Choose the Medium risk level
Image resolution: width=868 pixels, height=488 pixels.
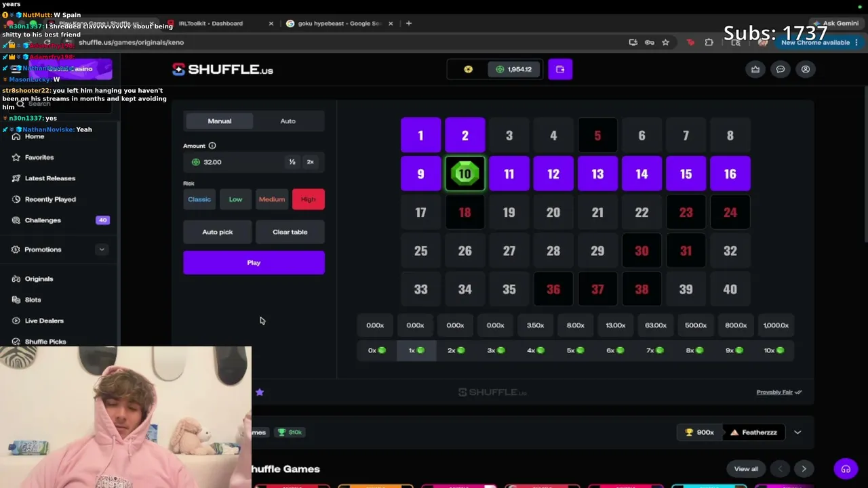point(272,199)
